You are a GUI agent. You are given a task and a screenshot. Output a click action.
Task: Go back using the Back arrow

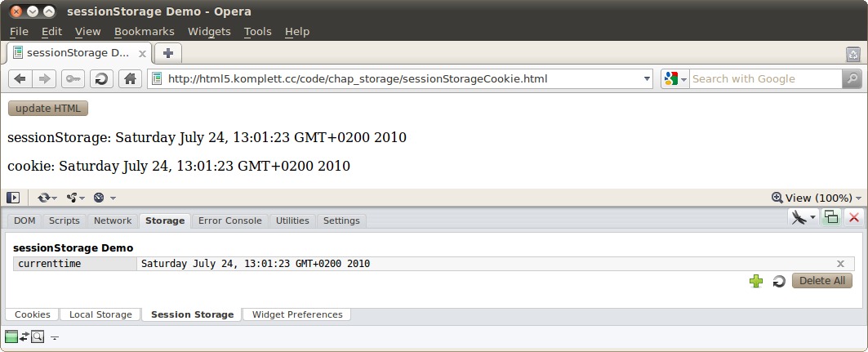(x=20, y=79)
